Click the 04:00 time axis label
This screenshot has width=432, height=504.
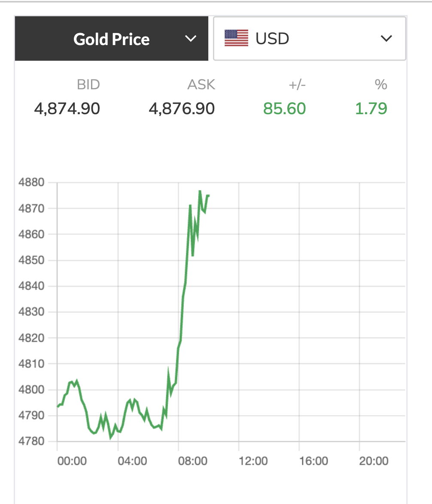132,461
